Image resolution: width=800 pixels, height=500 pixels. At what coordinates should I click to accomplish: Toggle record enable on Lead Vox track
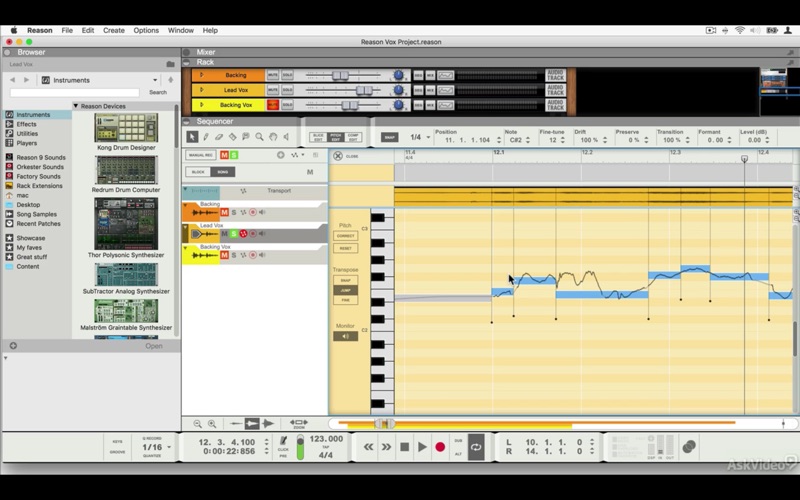coord(253,234)
